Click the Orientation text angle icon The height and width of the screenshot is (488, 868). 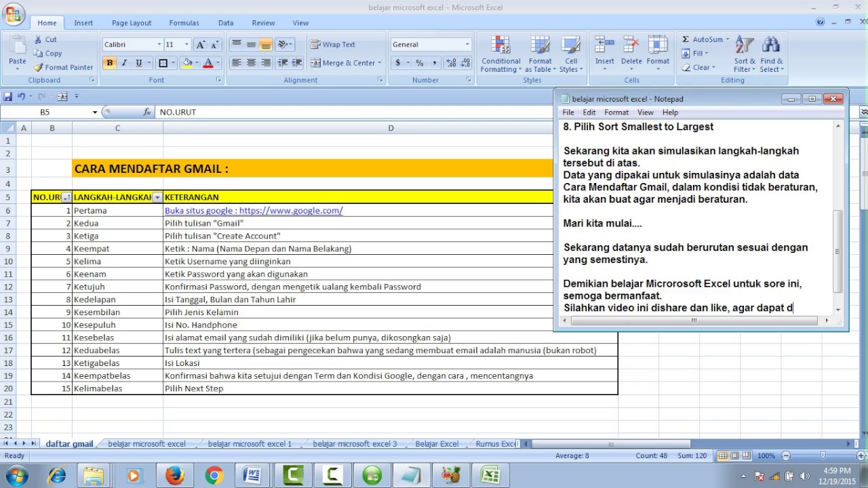click(283, 45)
